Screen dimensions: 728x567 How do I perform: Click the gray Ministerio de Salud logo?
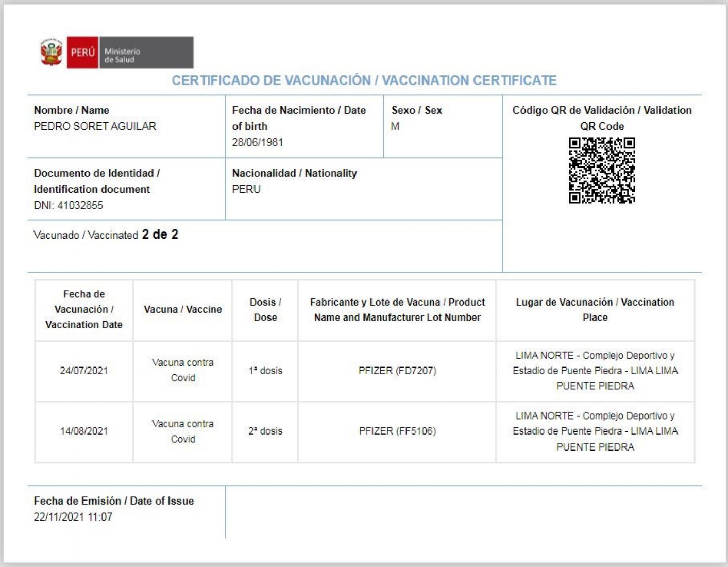pyautogui.click(x=146, y=52)
